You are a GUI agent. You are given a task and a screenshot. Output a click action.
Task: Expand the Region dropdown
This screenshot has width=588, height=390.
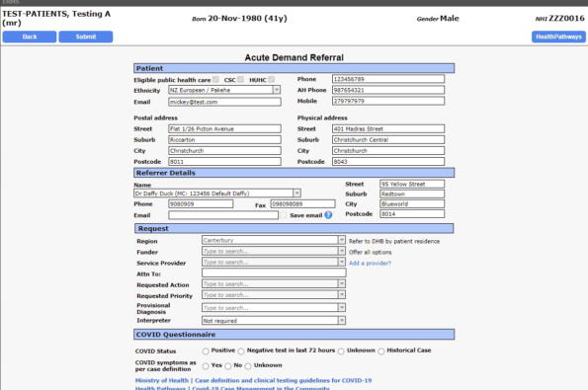pos(341,240)
